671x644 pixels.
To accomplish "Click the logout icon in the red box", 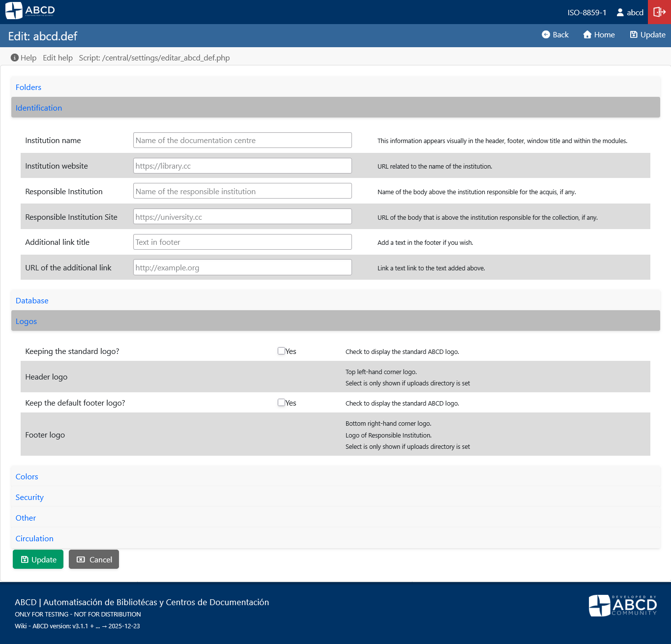I will pos(659,12).
